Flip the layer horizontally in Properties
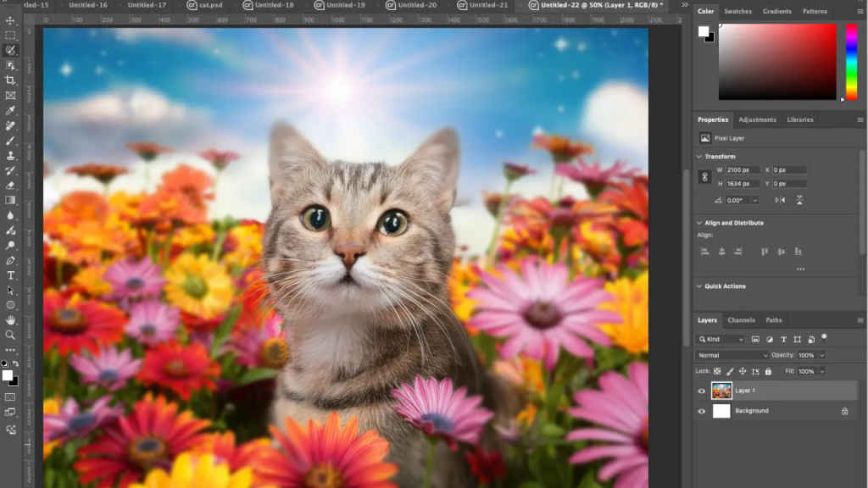This screenshot has width=868, height=488. tap(778, 200)
